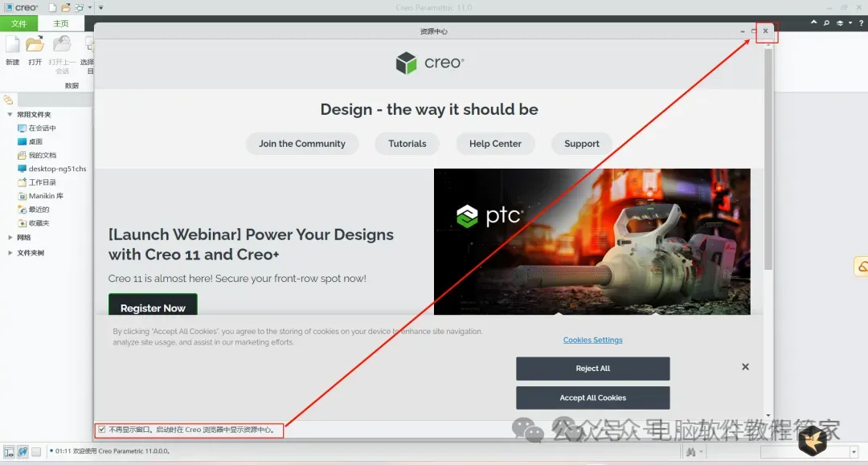868x465 pixels.
Task: Open the Help Center page
Action: (495, 144)
